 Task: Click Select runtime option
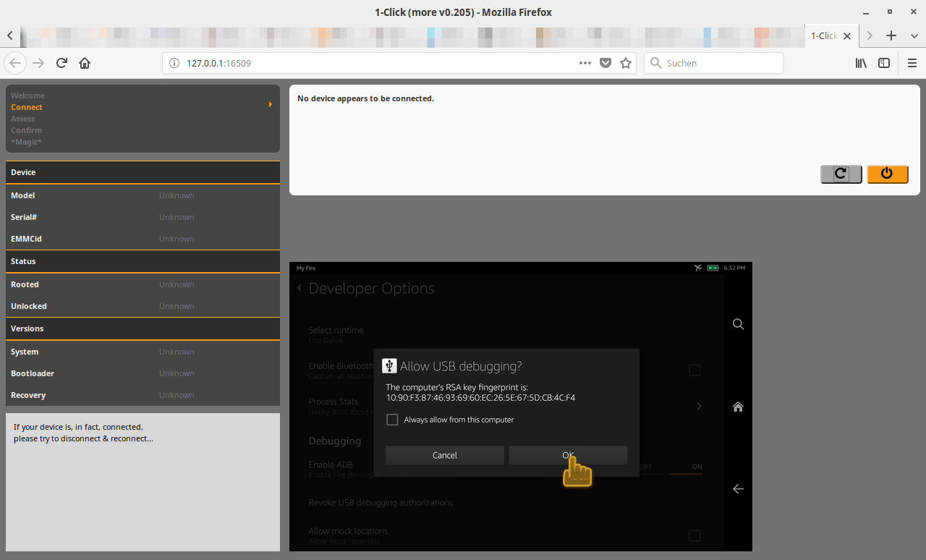point(336,334)
